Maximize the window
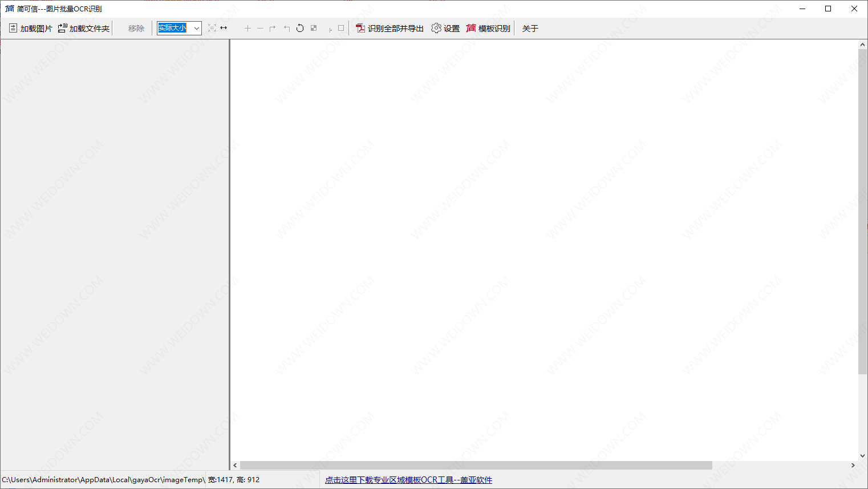 tap(828, 9)
